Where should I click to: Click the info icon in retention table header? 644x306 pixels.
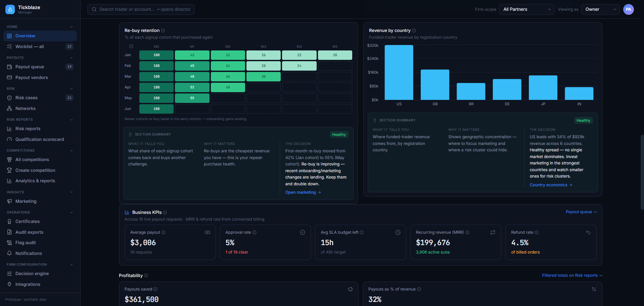131,47
